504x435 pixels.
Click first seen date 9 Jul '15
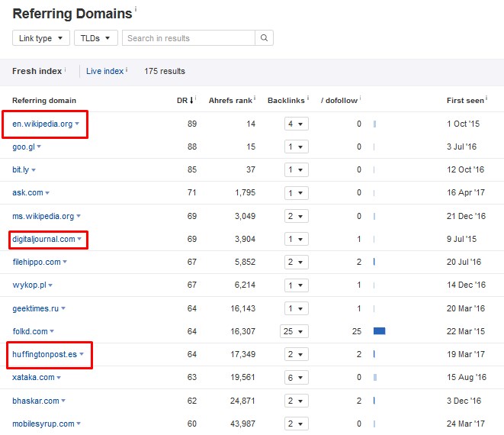coord(461,239)
